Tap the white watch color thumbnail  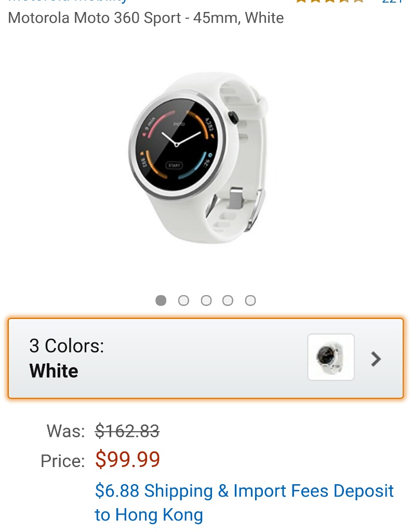pyautogui.click(x=331, y=357)
